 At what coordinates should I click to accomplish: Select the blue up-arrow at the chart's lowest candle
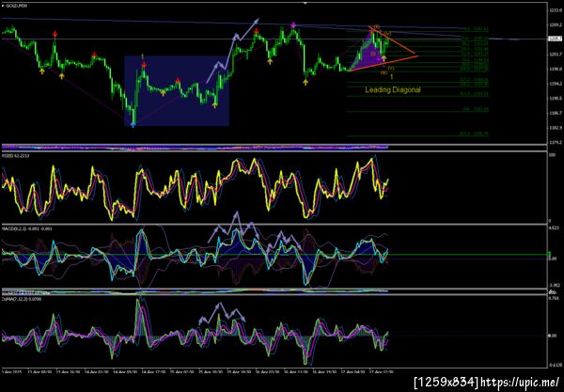click(x=133, y=124)
